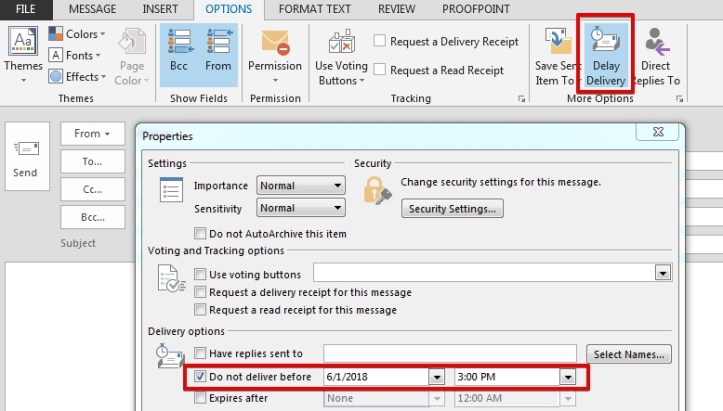Click the To... recipients button
The image size is (723, 411).
coord(93,161)
